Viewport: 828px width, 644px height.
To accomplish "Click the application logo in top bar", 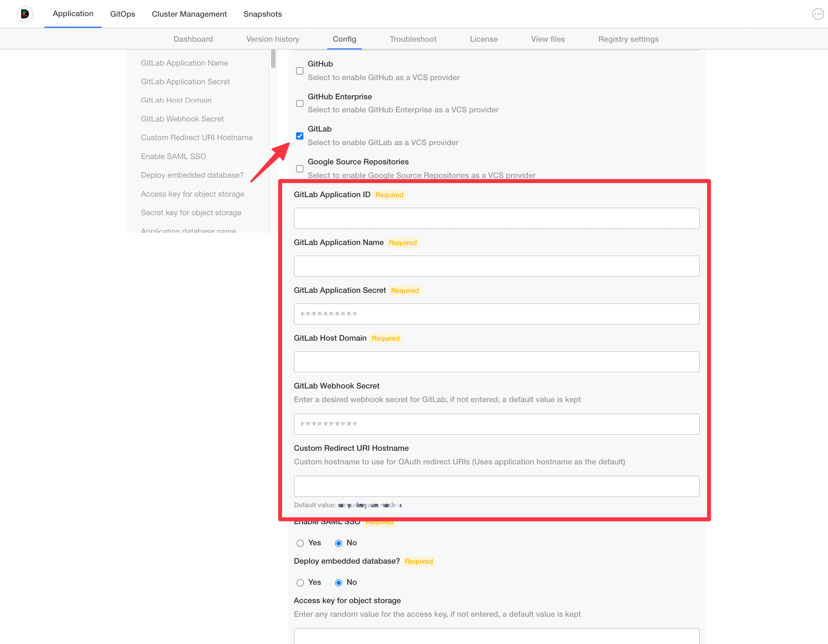I will click(x=25, y=14).
